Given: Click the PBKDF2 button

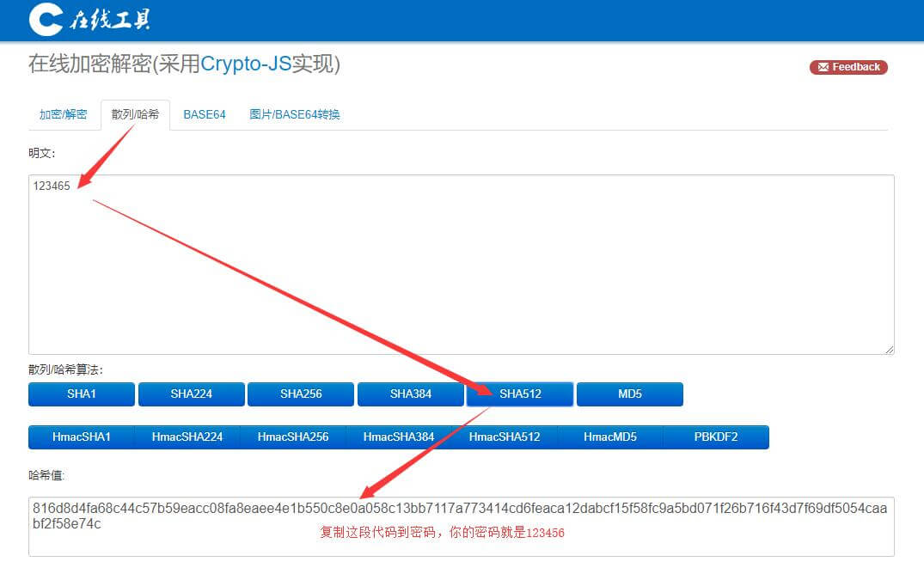Looking at the screenshot, I should (716, 437).
